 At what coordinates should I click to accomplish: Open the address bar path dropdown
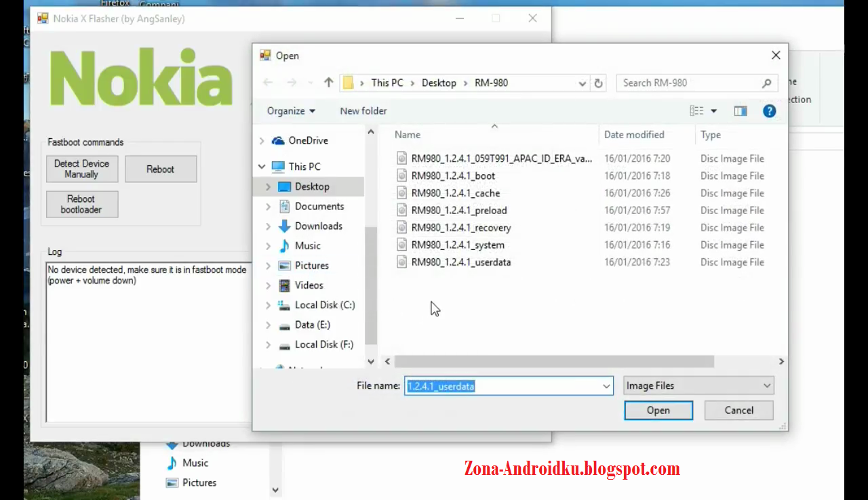click(582, 83)
